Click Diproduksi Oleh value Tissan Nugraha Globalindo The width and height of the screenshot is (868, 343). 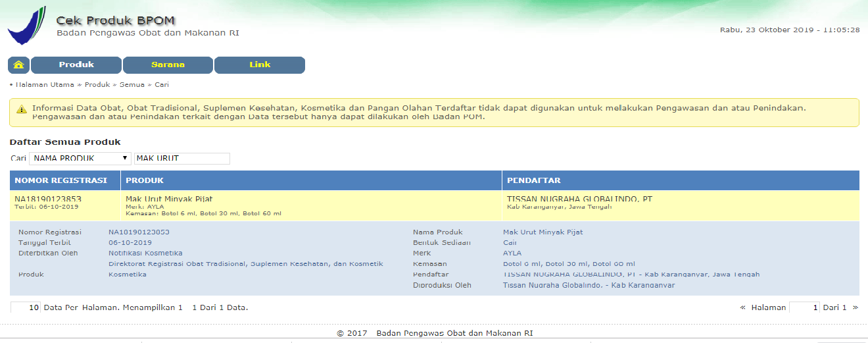(x=589, y=285)
